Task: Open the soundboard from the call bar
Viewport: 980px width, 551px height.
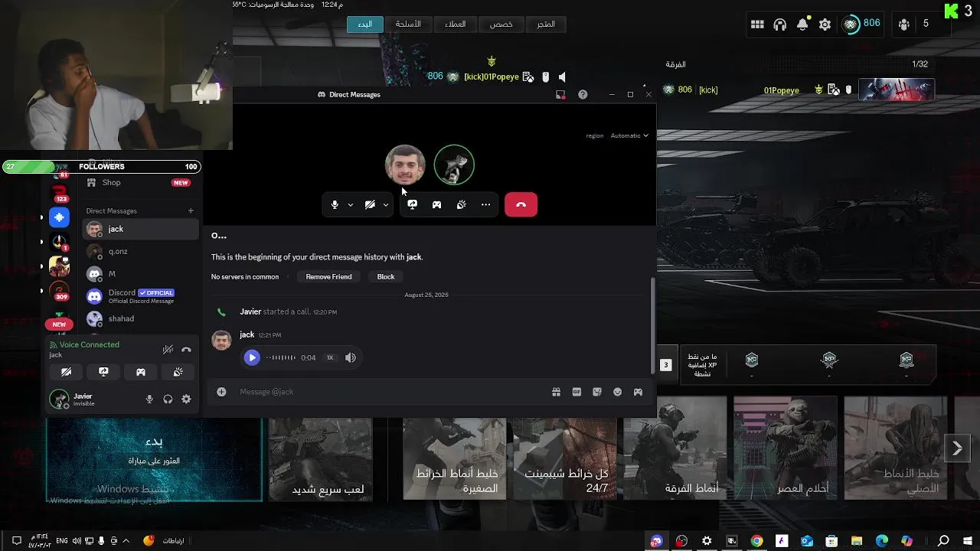Action: pyautogui.click(x=461, y=204)
